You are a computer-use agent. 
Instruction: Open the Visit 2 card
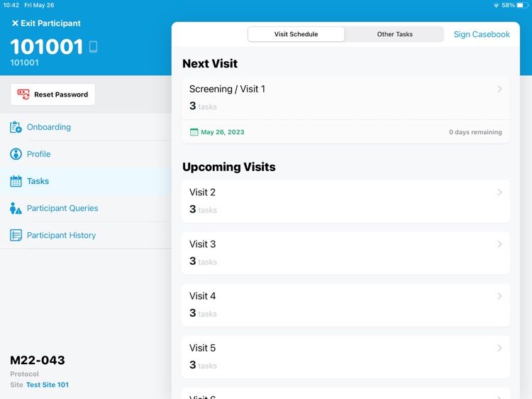pyautogui.click(x=345, y=202)
